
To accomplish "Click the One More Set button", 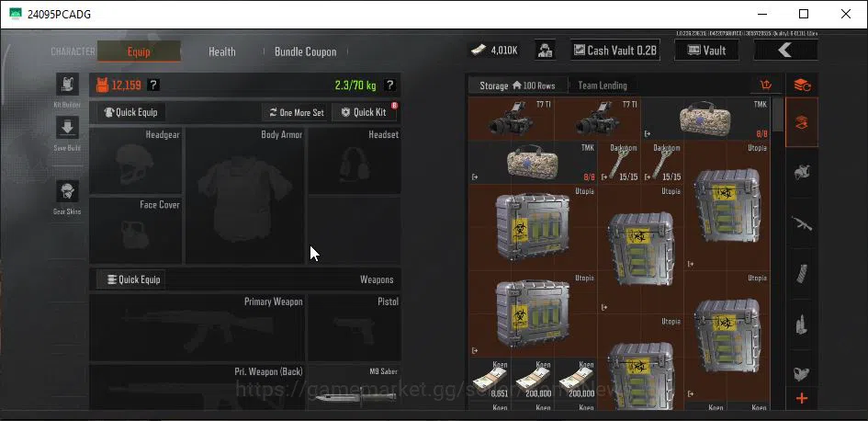I will 296,112.
